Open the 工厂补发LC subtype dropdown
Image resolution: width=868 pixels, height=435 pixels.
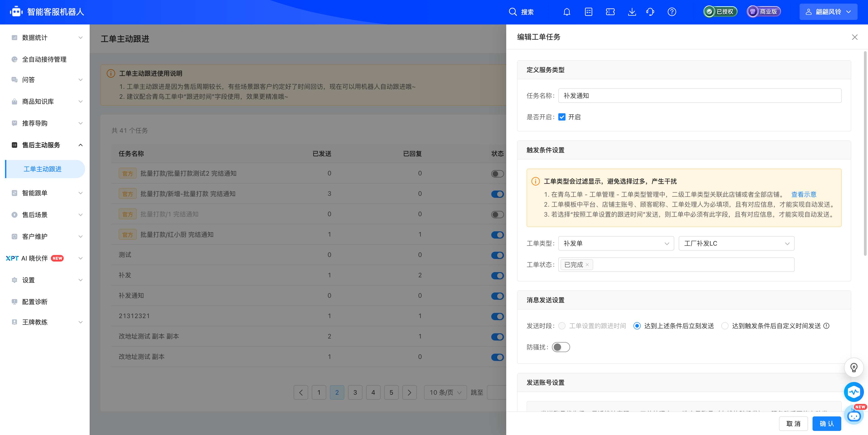[736, 244]
